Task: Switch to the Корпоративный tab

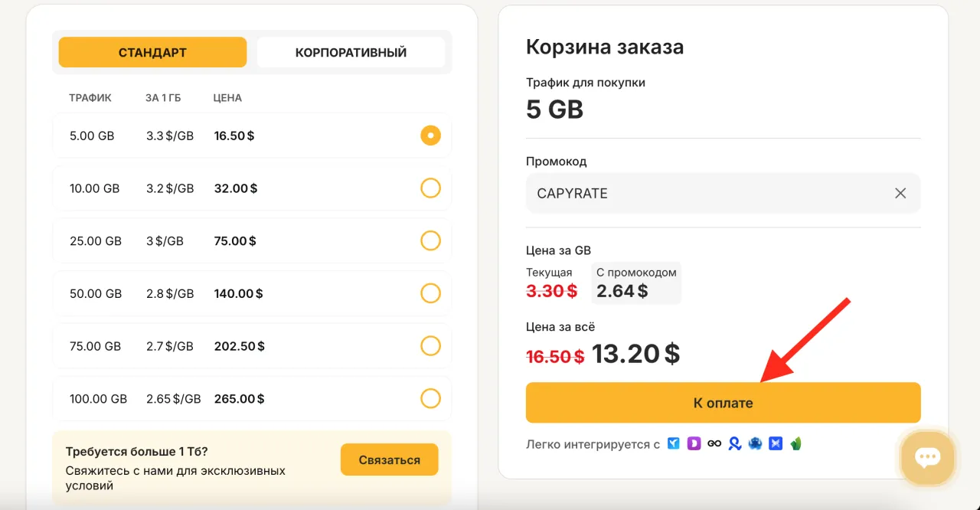Action: 351,53
